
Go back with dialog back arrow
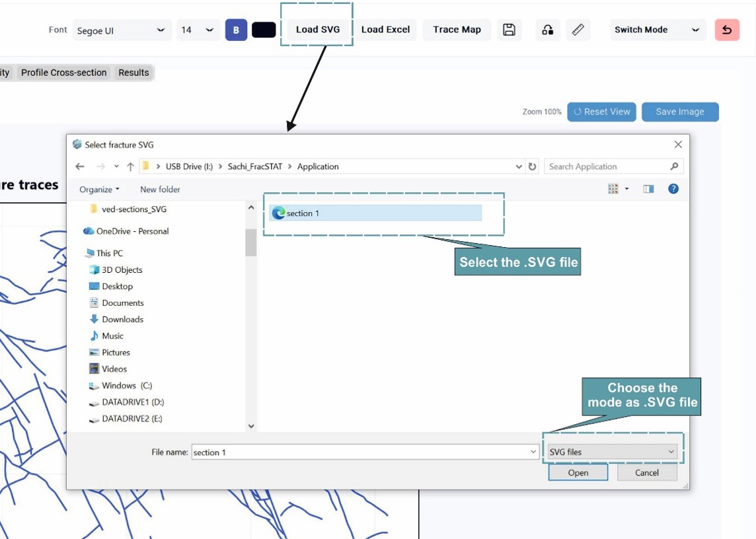point(80,166)
